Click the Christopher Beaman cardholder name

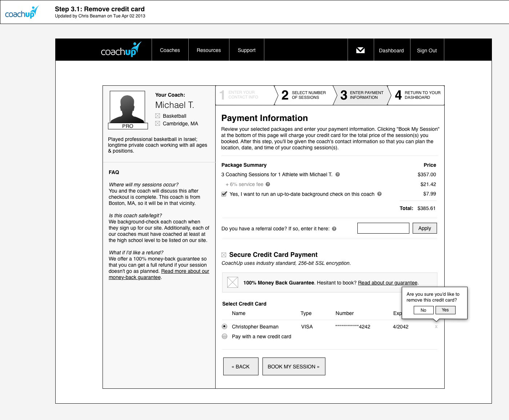tap(255, 327)
